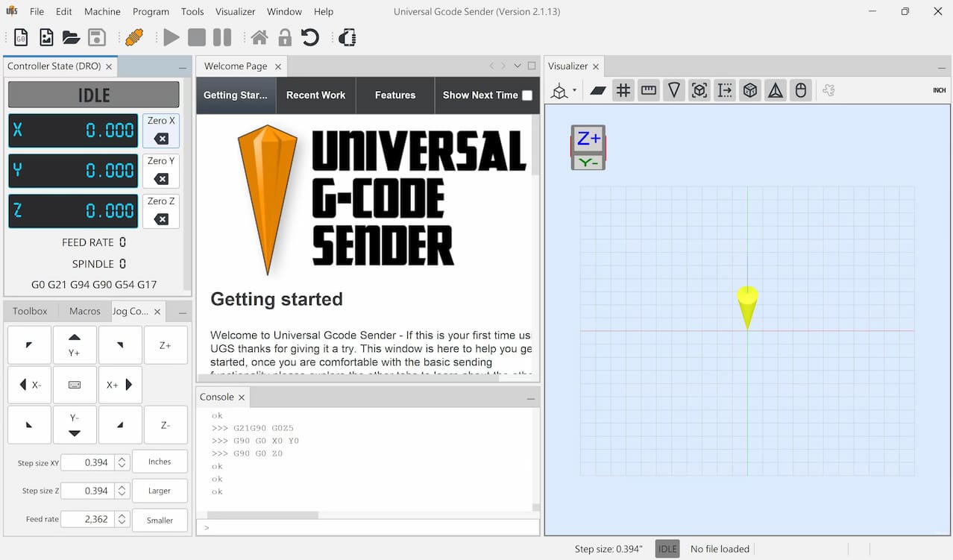
Task: Switch to the Recent Work tab
Action: 315,95
